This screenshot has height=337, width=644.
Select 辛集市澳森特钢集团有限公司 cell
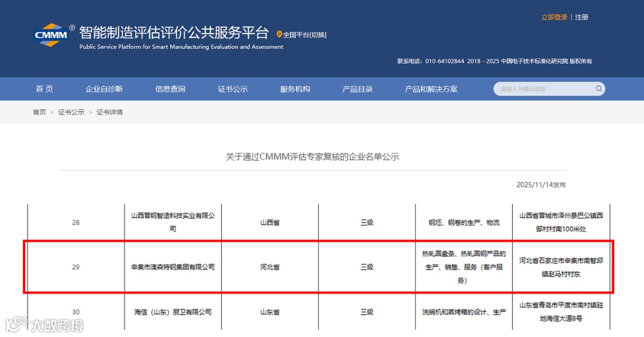pyautogui.click(x=173, y=267)
